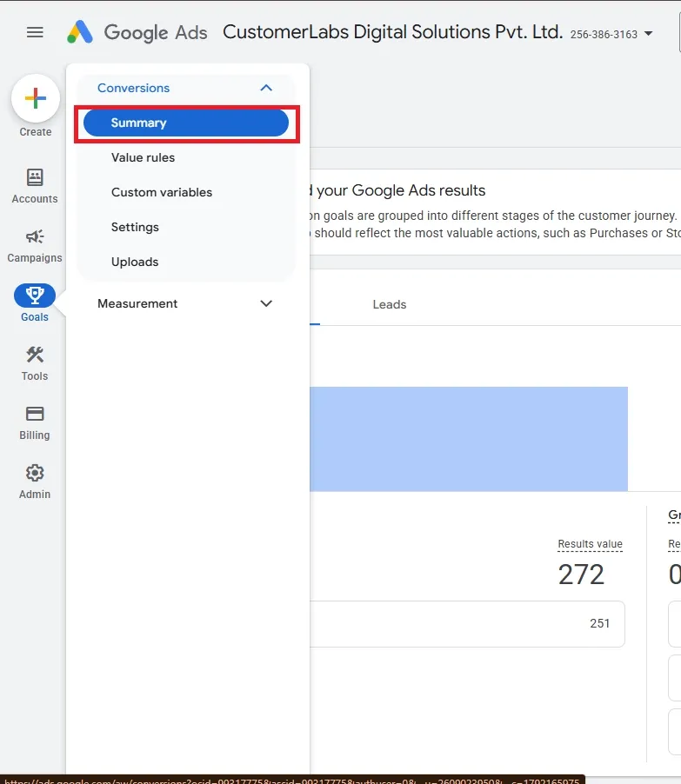Screen dimensions: 681x784
Task: Open Value rules under Conversions
Action: pyautogui.click(x=144, y=157)
